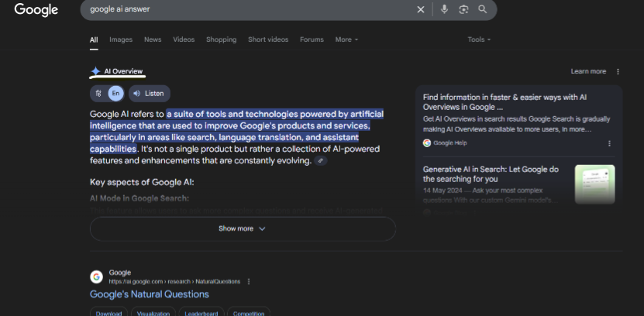Switch to the Short videos tab
Image resolution: width=644 pixels, height=316 pixels.
click(268, 39)
